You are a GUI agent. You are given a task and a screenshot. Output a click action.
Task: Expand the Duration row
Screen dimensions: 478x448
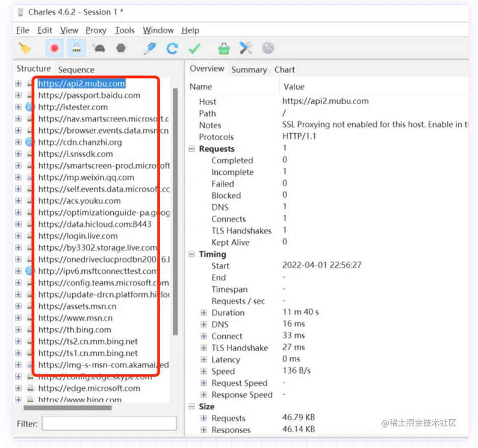click(203, 313)
